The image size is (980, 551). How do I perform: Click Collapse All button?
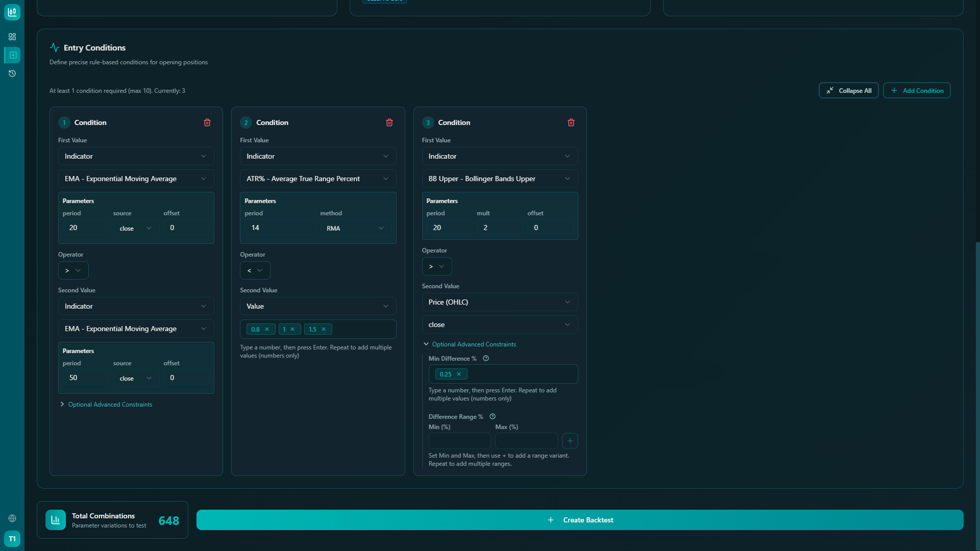[x=848, y=90]
